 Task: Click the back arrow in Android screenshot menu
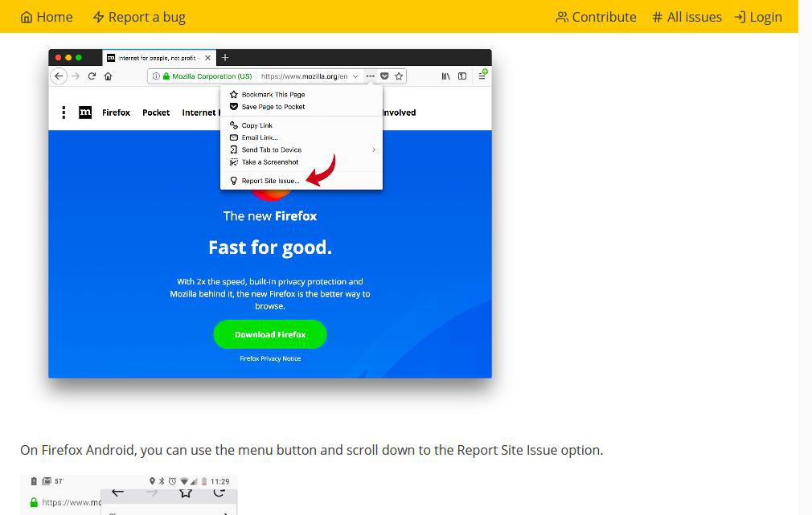coord(117,493)
